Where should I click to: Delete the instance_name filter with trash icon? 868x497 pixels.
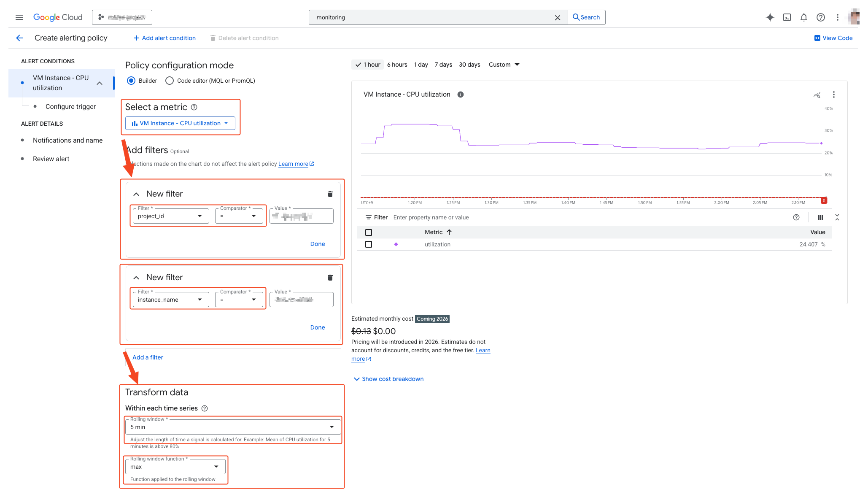(x=330, y=278)
